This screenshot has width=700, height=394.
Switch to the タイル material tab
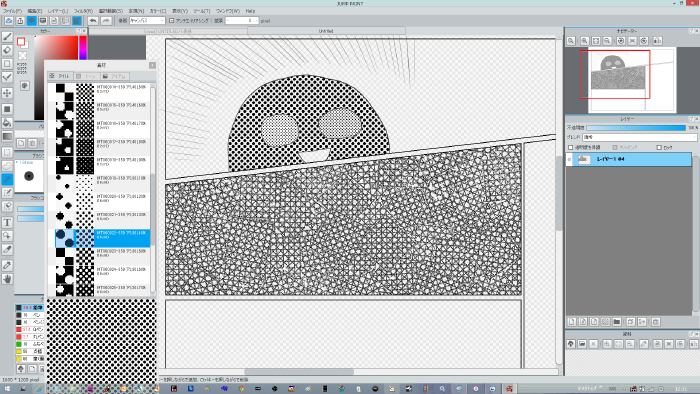pos(60,76)
